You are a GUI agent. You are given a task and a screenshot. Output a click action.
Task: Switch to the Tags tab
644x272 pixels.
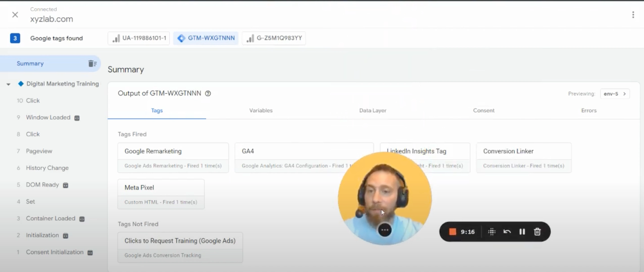(x=157, y=110)
